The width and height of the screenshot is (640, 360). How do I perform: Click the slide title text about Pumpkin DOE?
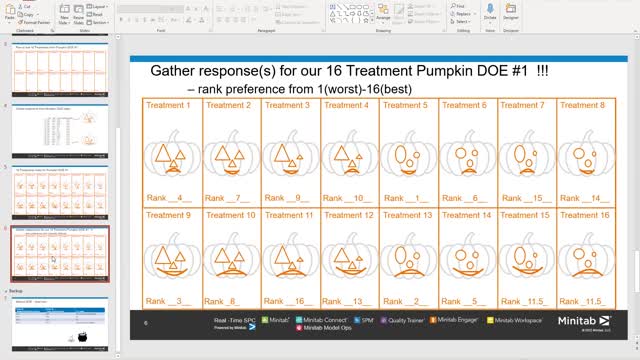click(349, 71)
